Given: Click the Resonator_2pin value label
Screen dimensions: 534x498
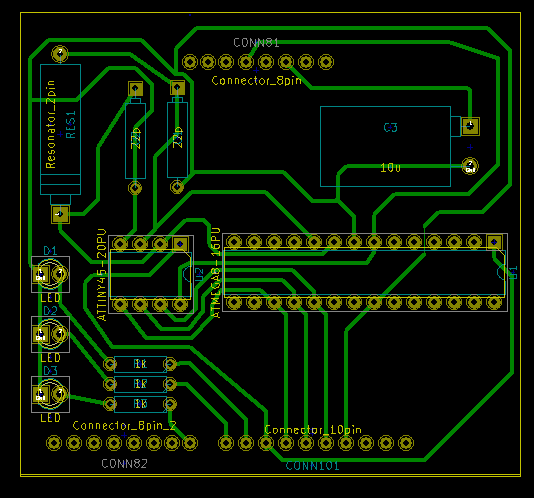Looking at the screenshot, I should [50, 124].
